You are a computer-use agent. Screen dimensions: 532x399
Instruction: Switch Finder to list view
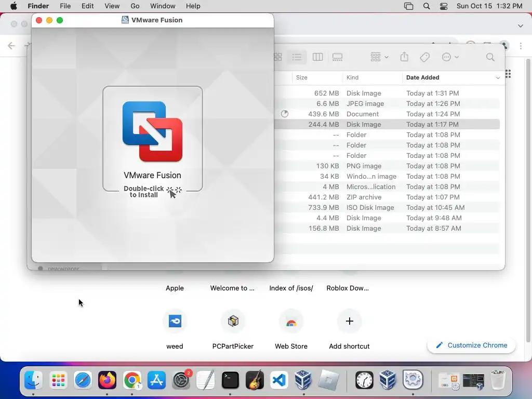[297, 57]
